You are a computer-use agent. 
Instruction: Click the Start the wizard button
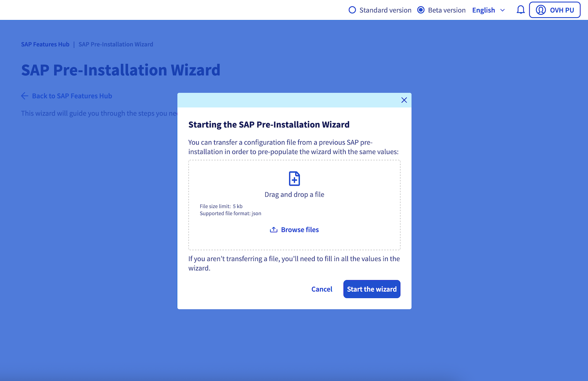[371, 289]
